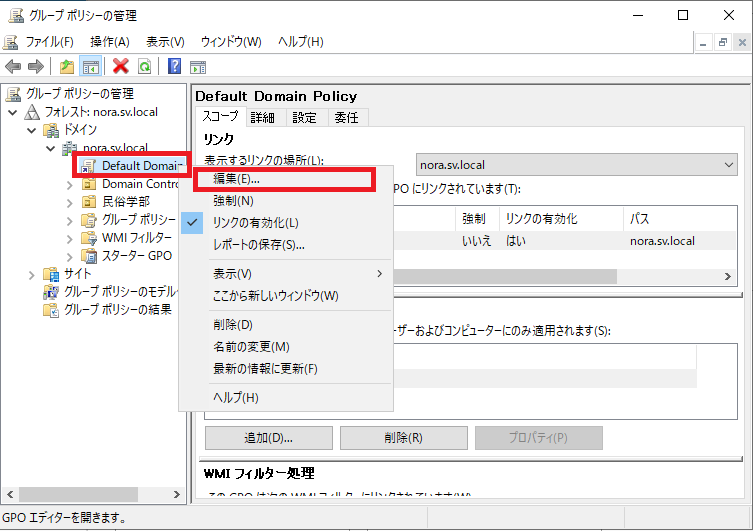Click the forest icon next to nora.sv.local
753x531 pixels.
pos(32,112)
